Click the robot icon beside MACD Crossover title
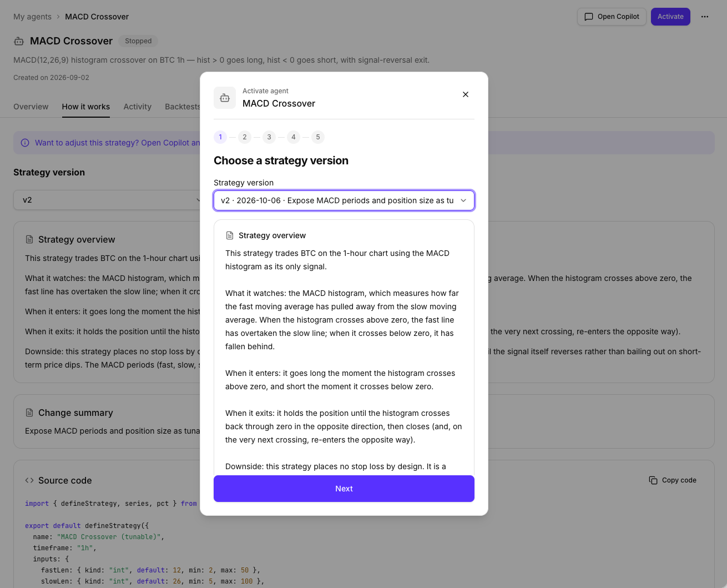Screen dimensions: 727x588 [x=19, y=41]
